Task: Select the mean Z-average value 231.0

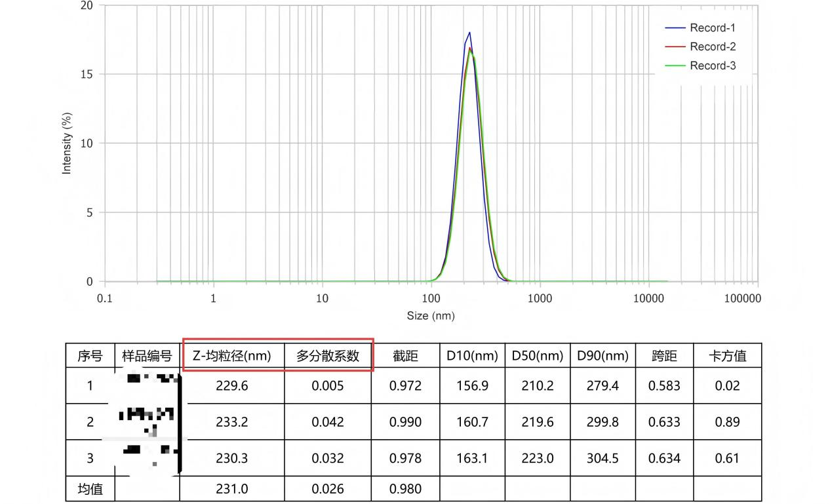Action: tap(232, 489)
